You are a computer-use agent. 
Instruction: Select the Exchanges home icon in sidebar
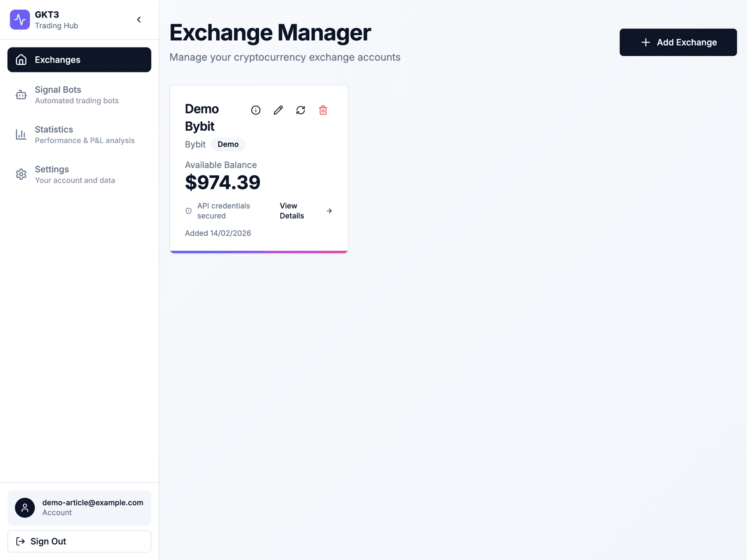pos(21,59)
